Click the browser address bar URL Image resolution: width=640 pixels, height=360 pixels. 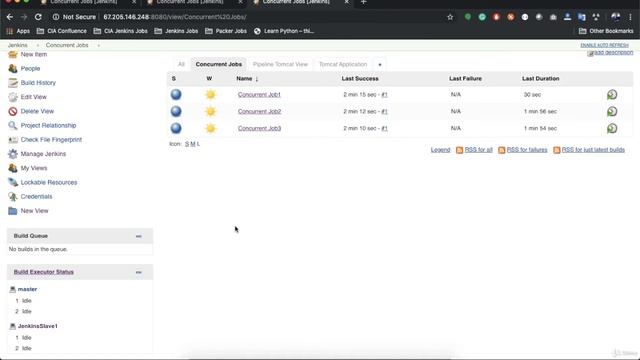[x=175, y=17]
